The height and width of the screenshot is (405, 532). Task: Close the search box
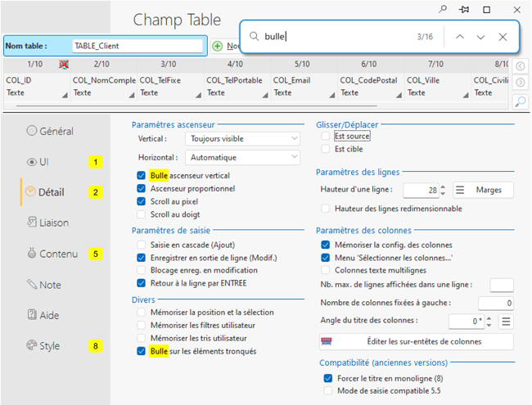pos(503,37)
